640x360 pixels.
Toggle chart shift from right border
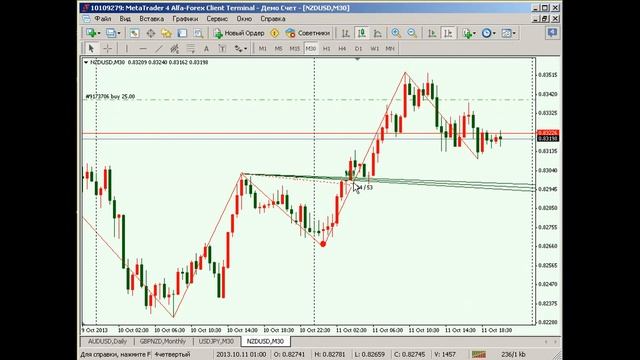[x=448, y=33]
